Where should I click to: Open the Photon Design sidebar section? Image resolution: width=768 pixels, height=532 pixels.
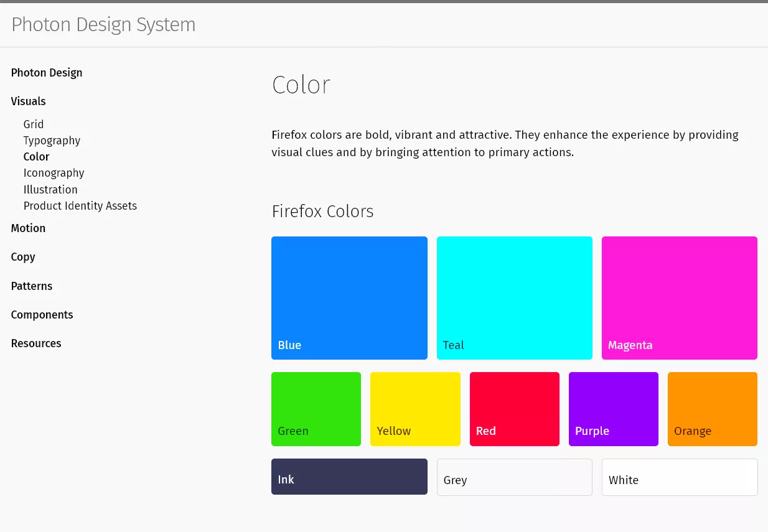pyautogui.click(x=47, y=73)
